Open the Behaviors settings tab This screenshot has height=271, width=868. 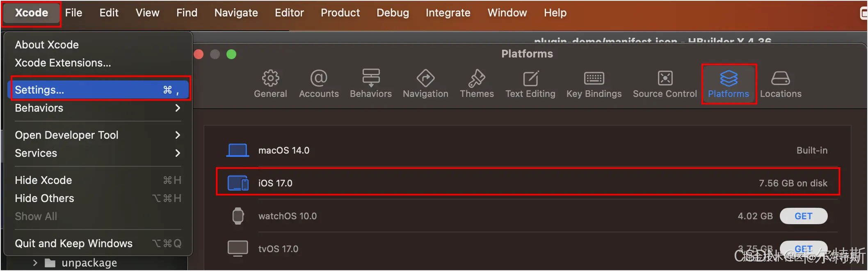pyautogui.click(x=371, y=84)
